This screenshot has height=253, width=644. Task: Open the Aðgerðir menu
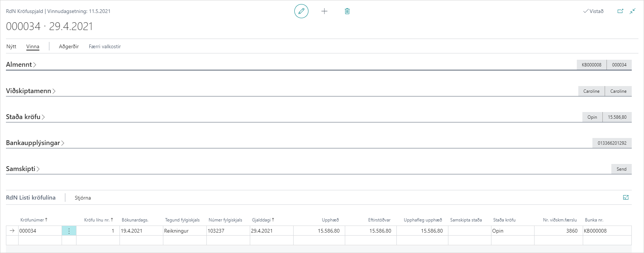(x=69, y=46)
